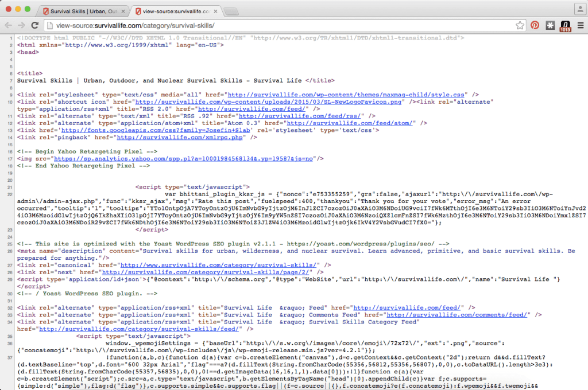Open the survival-skills/feed/ category link
Screen dimensions: 588x390
coord(139,329)
